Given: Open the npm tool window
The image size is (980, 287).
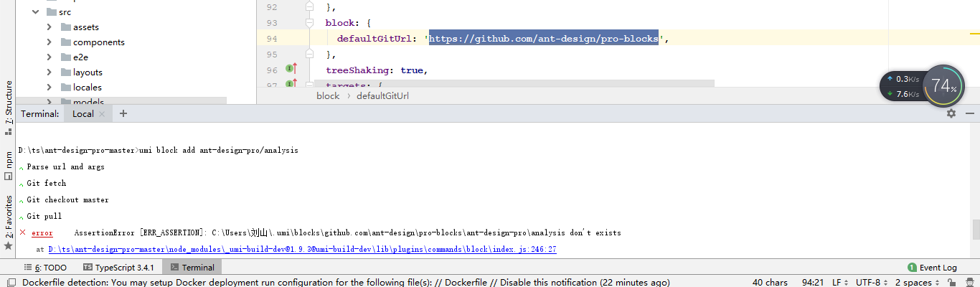Looking at the screenshot, I should click(9, 165).
